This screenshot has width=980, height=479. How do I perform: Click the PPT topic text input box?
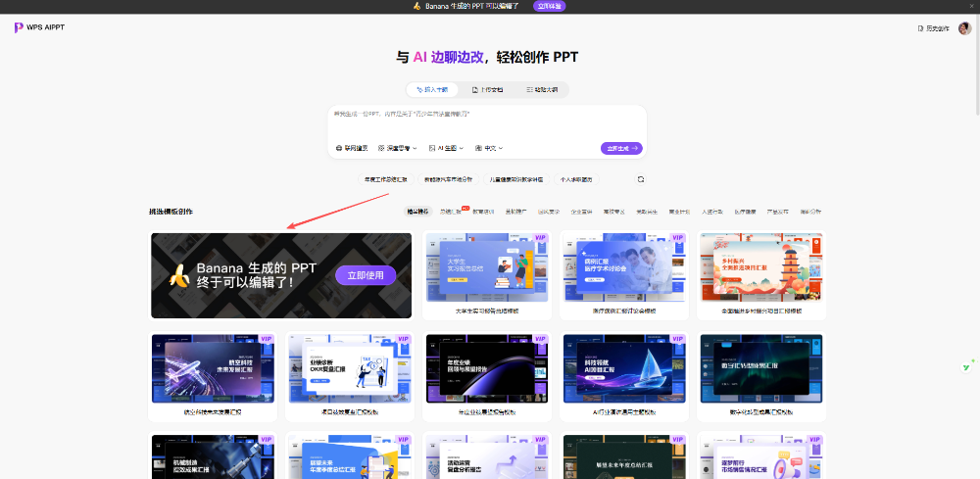click(486, 122)
